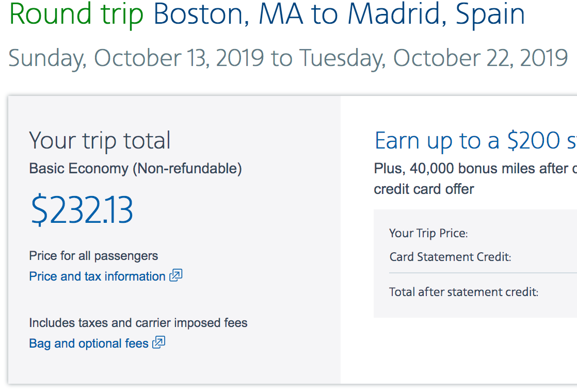Viewport: 577px width, 392px height.
Task: Click the Tuesday, October 22, 2019 return date
Action: pyautogui.click(x=434, y=58)
